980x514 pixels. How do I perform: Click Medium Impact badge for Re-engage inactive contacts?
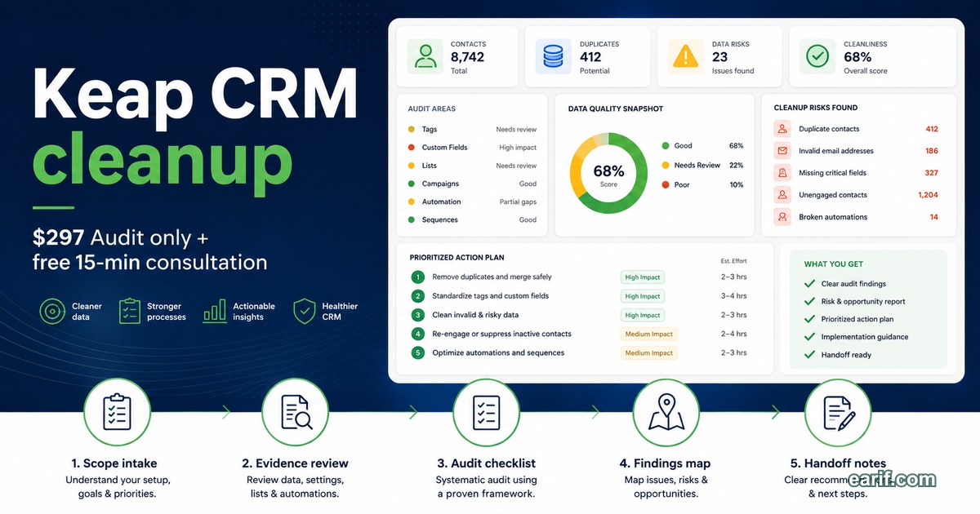click(x=648, y=334)
